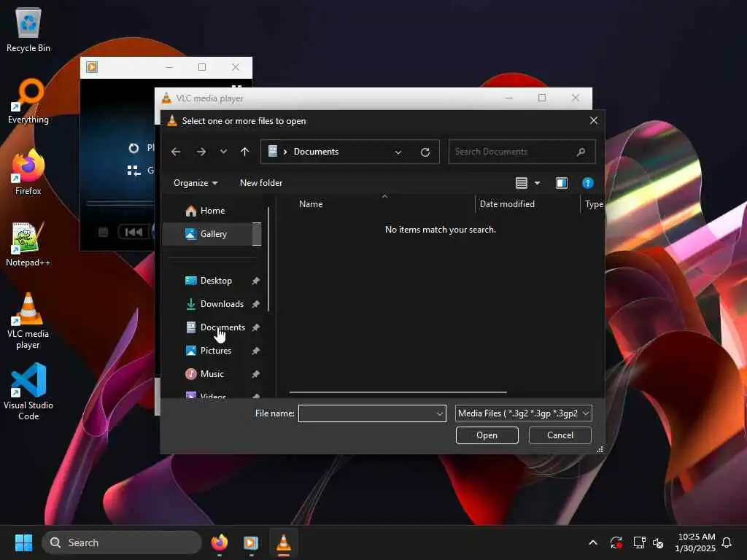Expand the File name history dropdown
This screenshot has height=560, width=747.
pos(440,413)
